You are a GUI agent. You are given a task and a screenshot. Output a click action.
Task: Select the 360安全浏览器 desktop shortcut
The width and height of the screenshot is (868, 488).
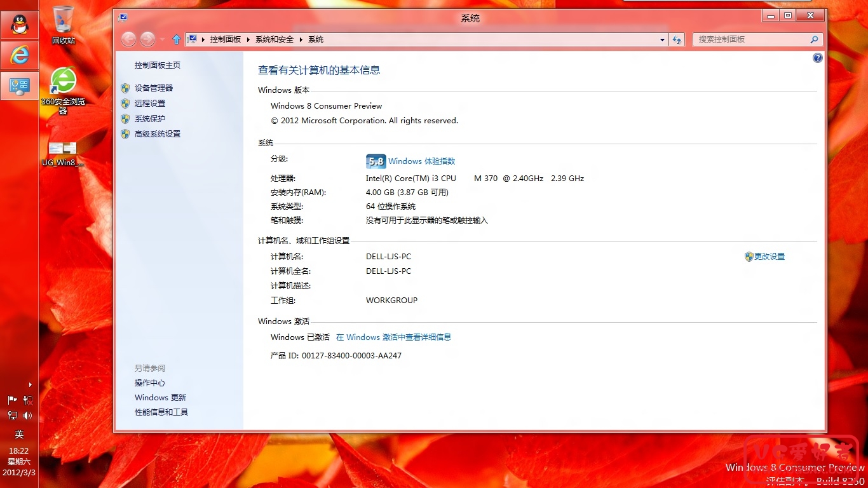tap(63, 90)
